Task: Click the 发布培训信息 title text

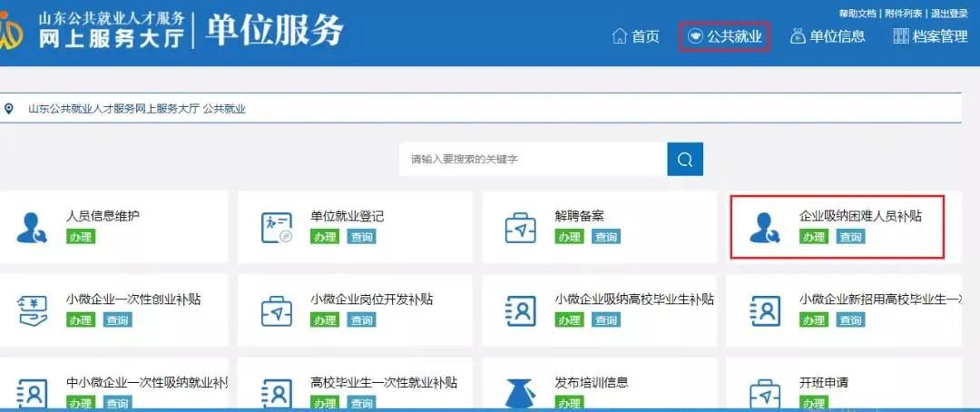Action: point(592,382)
